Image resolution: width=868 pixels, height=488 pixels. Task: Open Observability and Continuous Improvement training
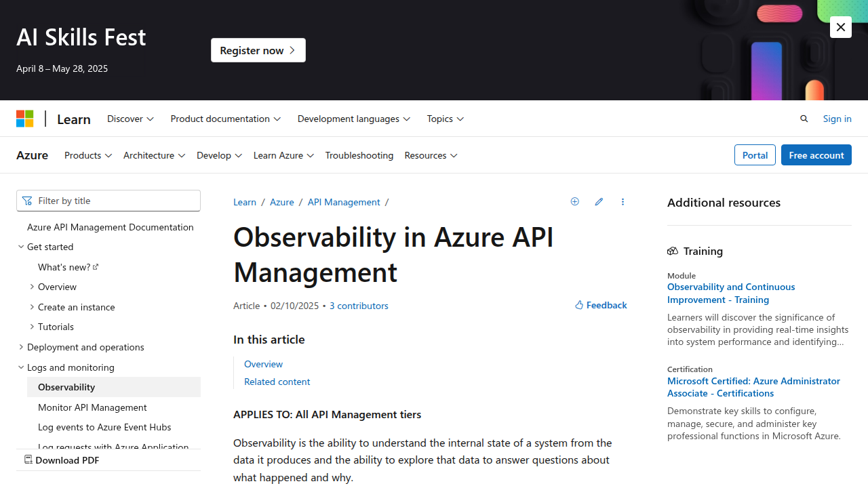click(x=731, y=293)
